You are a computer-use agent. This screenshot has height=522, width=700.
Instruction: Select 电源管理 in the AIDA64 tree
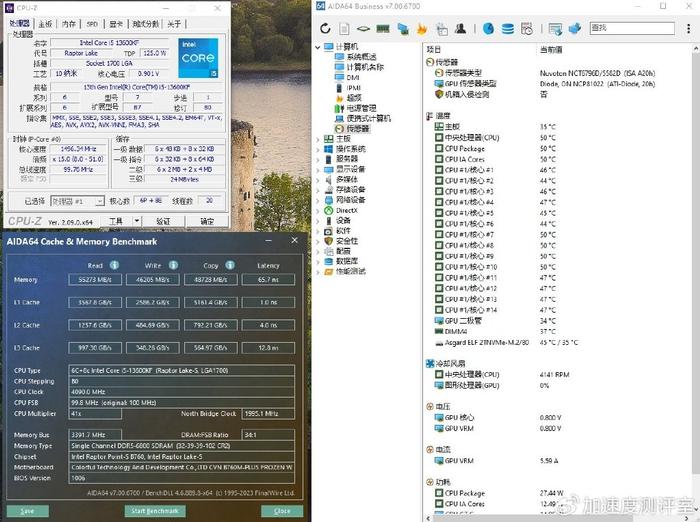361,108
